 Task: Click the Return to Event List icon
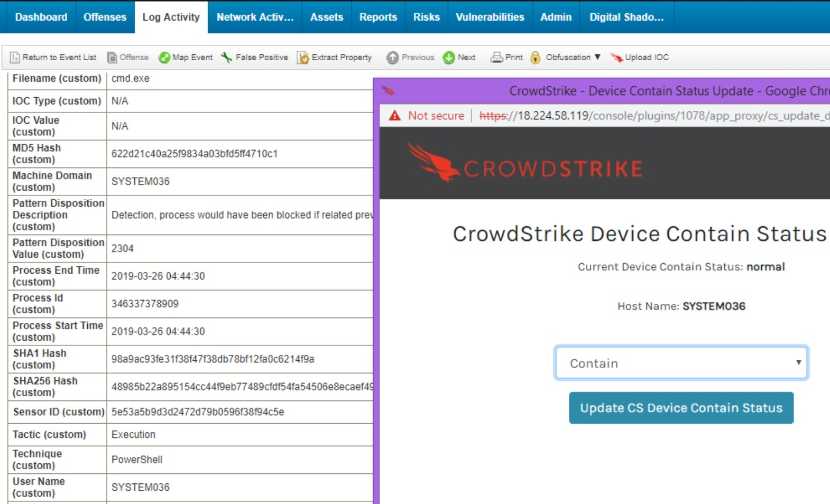15,58
